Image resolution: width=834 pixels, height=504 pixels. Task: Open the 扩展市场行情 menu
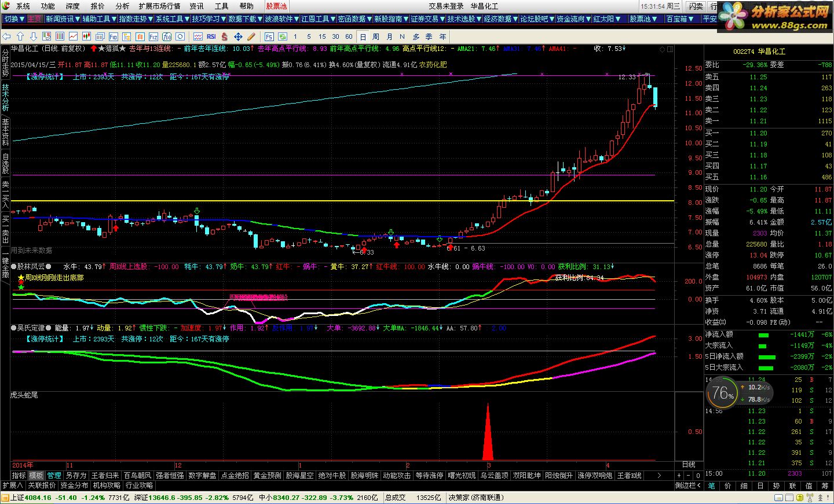[159, 6]
